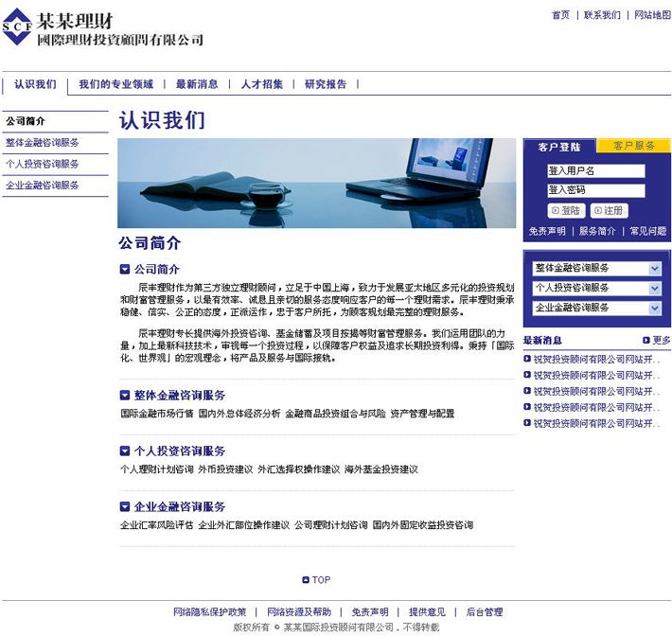Open 网络资源及帮助 footer link
Viewport: 672px width, 636px height.
(299, 612)
